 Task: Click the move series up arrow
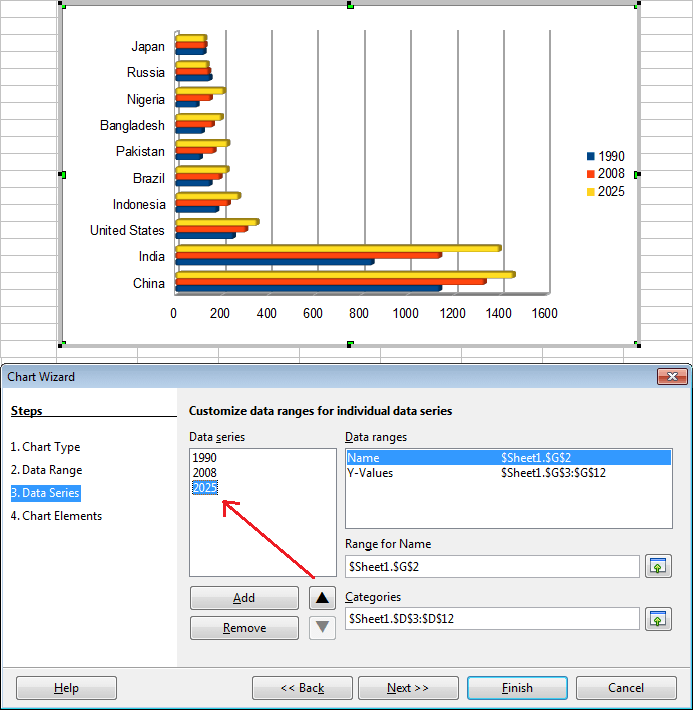point(322,598)
